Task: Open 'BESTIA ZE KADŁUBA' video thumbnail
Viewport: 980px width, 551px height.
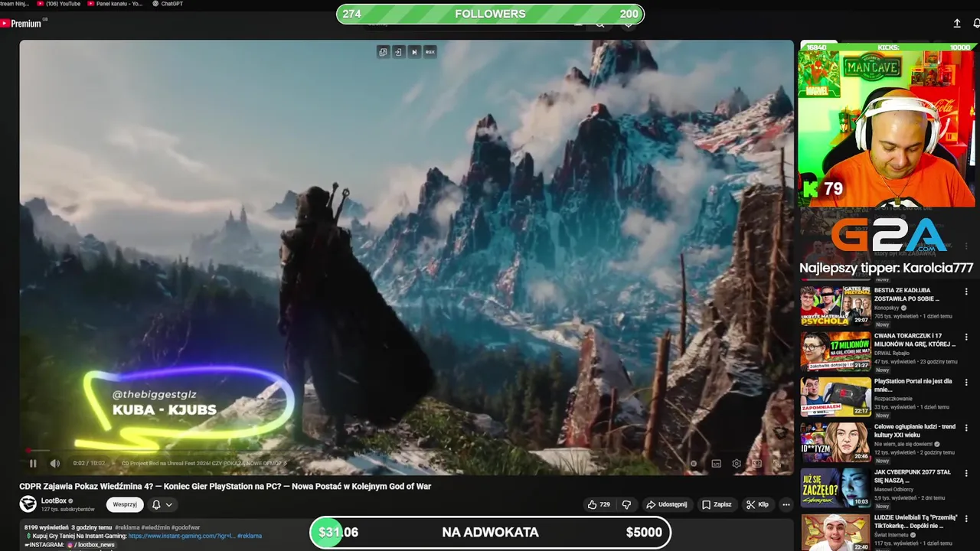Action: pos(836,305)
